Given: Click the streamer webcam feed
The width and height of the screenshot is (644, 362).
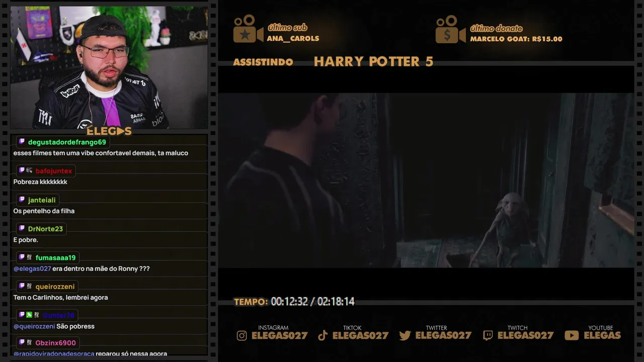Looking at the screenshot, I should (109, 67).
